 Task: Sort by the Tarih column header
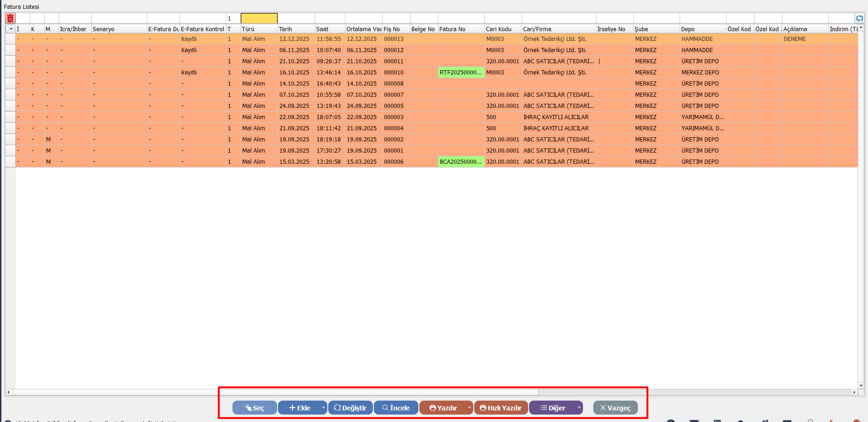coord(296,29)
